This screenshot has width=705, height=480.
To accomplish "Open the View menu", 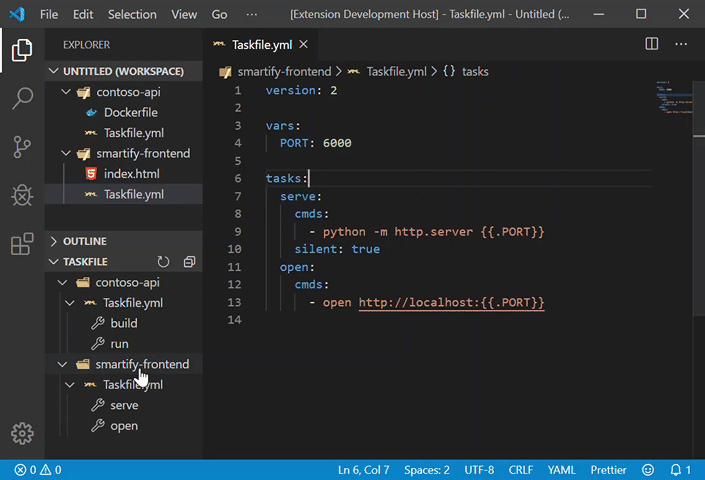I will [184, 14].
